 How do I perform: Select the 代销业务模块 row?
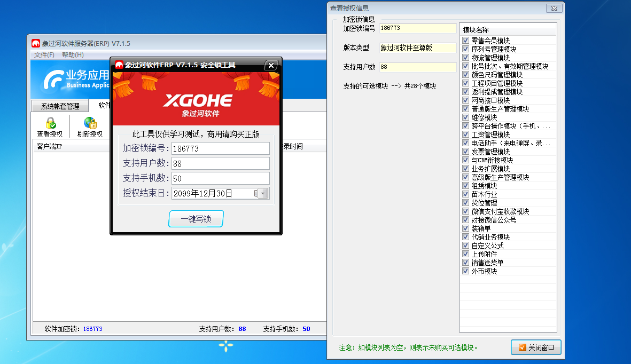click(x=508, y=237)
